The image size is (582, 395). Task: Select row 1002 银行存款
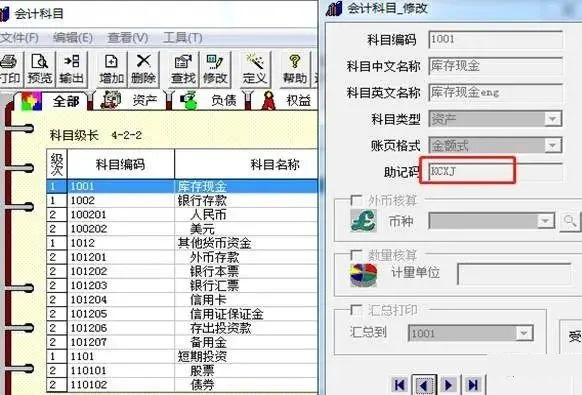tap(182, 200)
